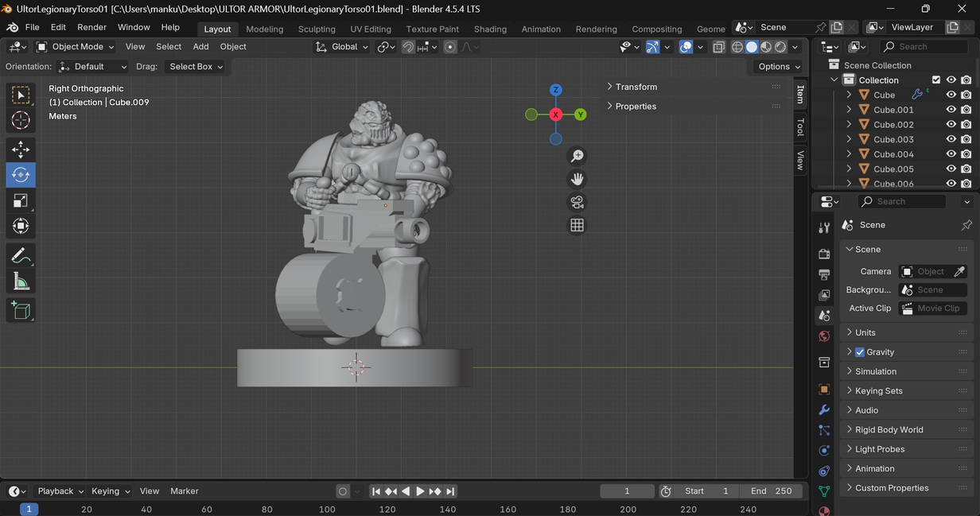Expand Rigid Body World section
Viewport: 980px width, 516px height.
[x=889, y=429]
